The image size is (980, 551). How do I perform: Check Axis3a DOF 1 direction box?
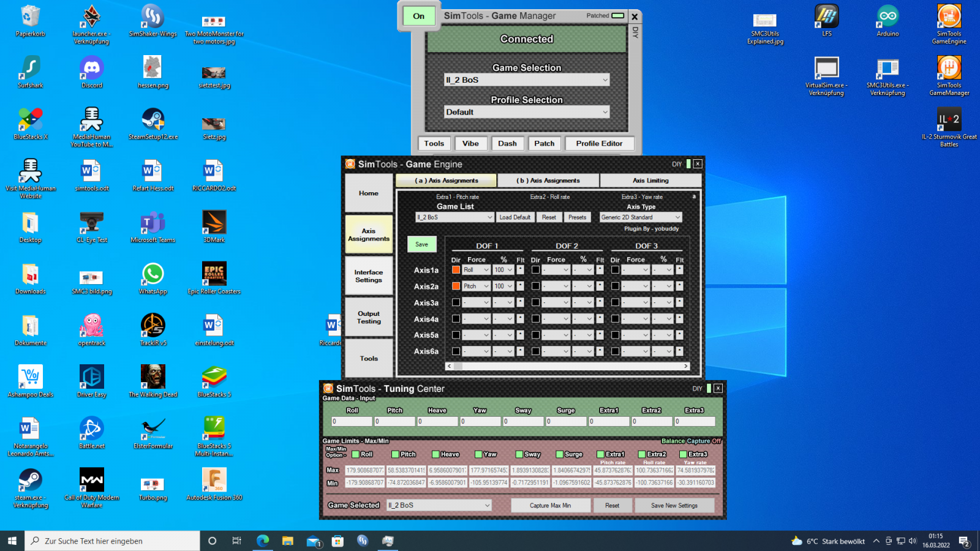click(456, 302)
